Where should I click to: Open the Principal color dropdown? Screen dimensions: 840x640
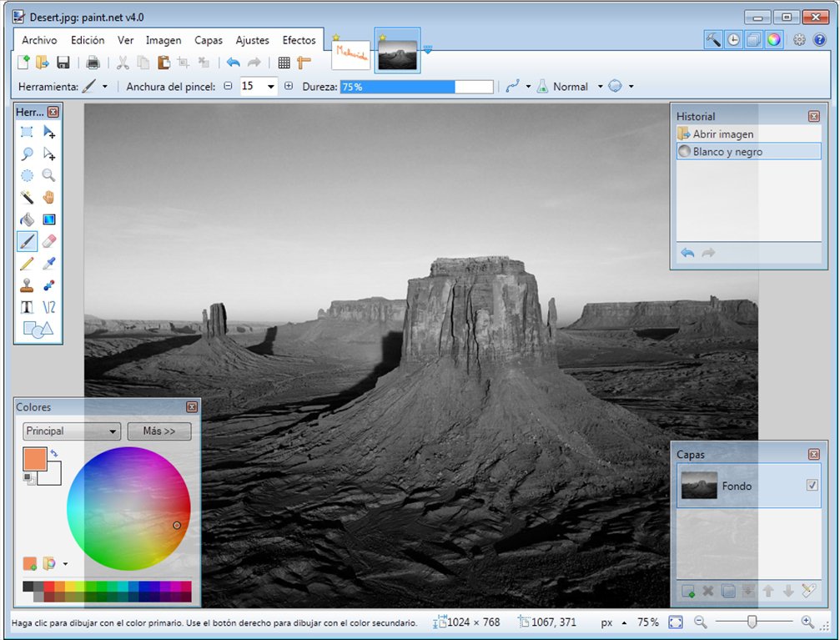tap(71, 431)
